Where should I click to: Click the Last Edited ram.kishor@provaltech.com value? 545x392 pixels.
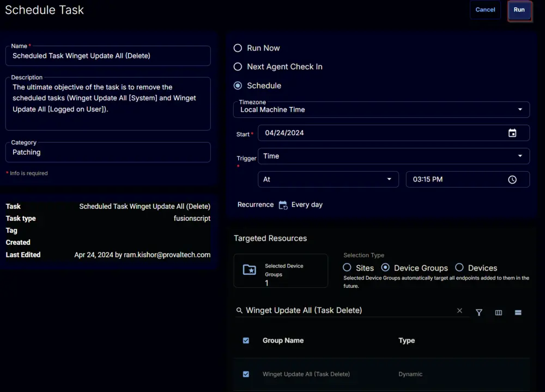pos(142,255)
